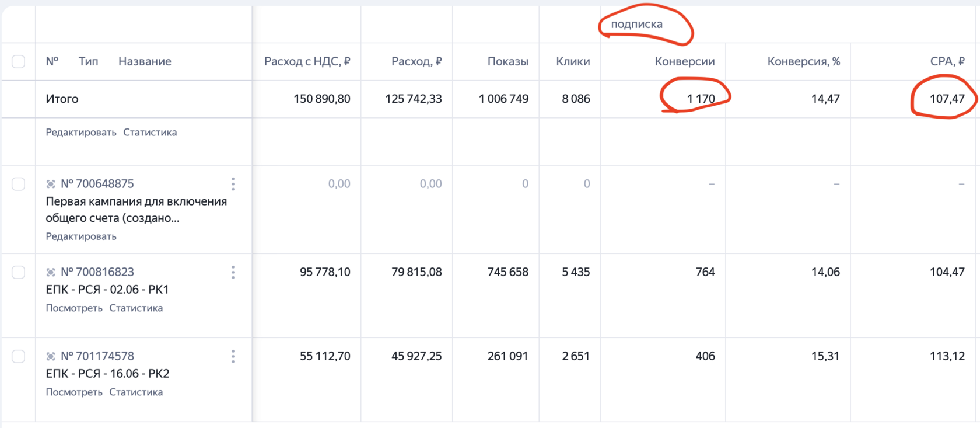
Task: Sort by Тип column header
Action: (x=89, y=61)
